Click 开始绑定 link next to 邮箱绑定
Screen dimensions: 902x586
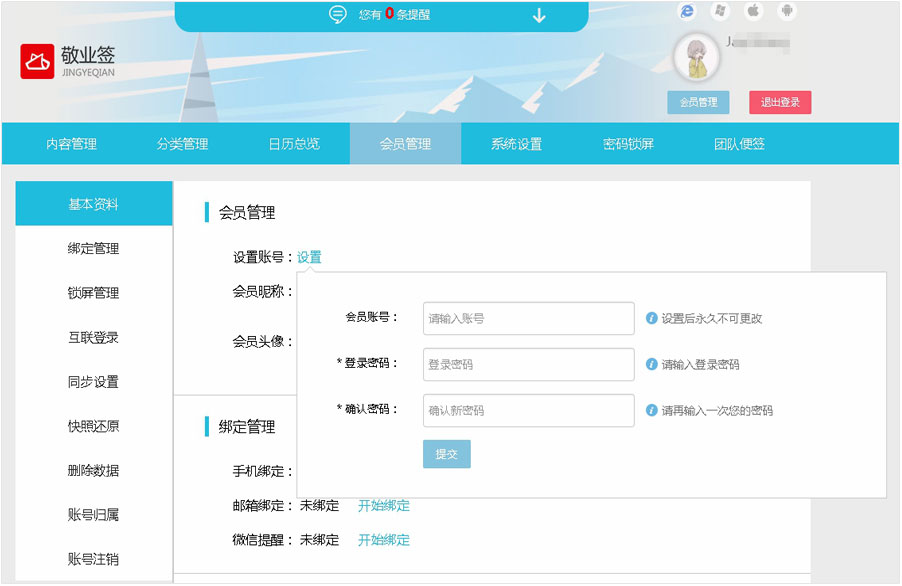pyautogui.click(x=384, y=505)
